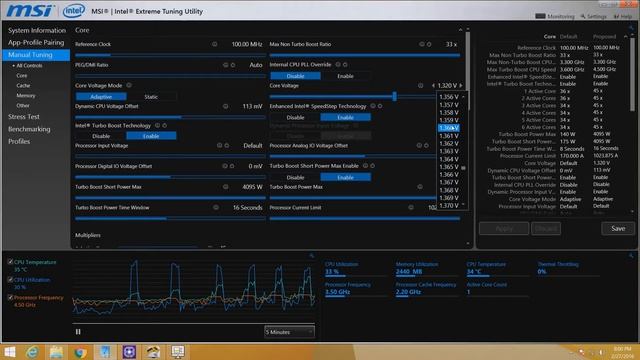The image size is (640, 360).
Task: Pause the monitoring graph
Action: 78,332
